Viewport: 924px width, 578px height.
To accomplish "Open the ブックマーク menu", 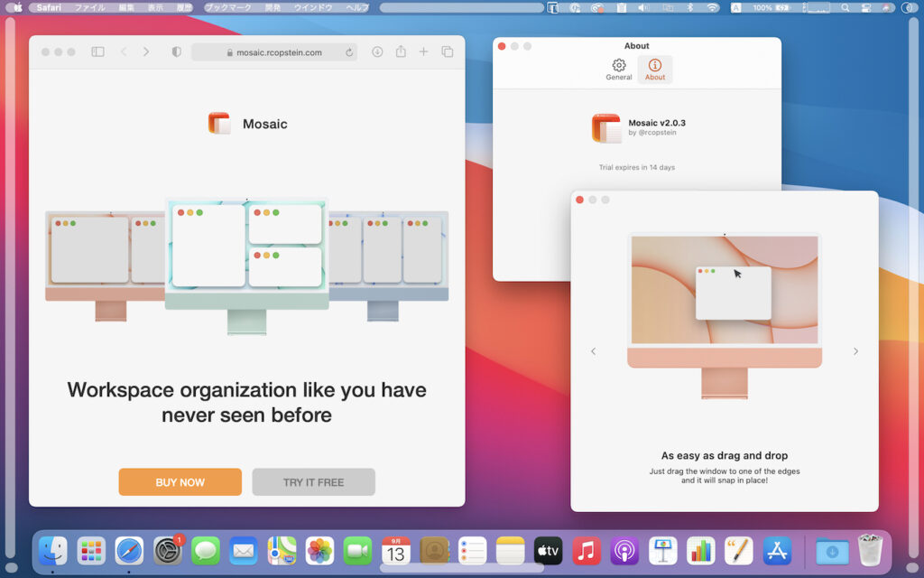I will (227, 7).
